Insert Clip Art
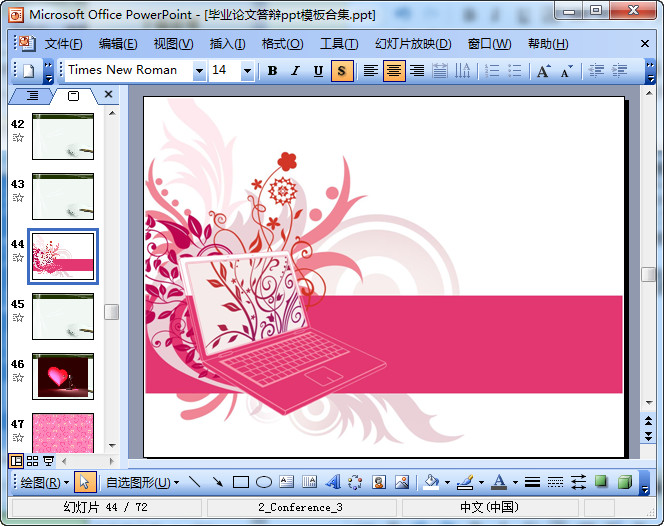Viewport: 664px width, 526px height. click(379, 482)
